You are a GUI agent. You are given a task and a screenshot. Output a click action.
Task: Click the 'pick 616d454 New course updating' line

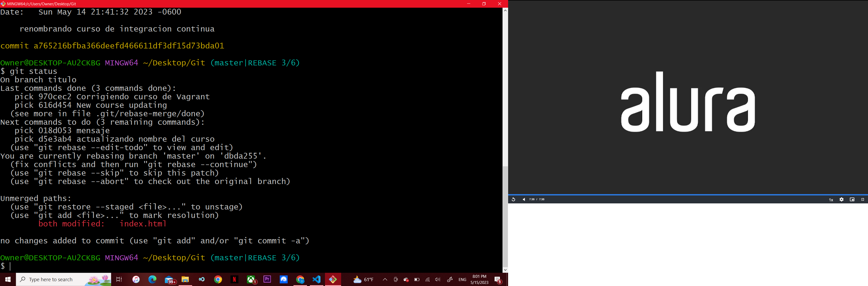91,105
